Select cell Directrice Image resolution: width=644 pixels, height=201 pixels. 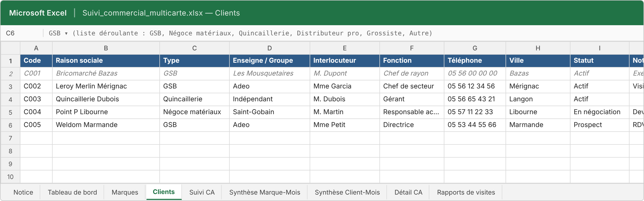[x=412, y=125]
